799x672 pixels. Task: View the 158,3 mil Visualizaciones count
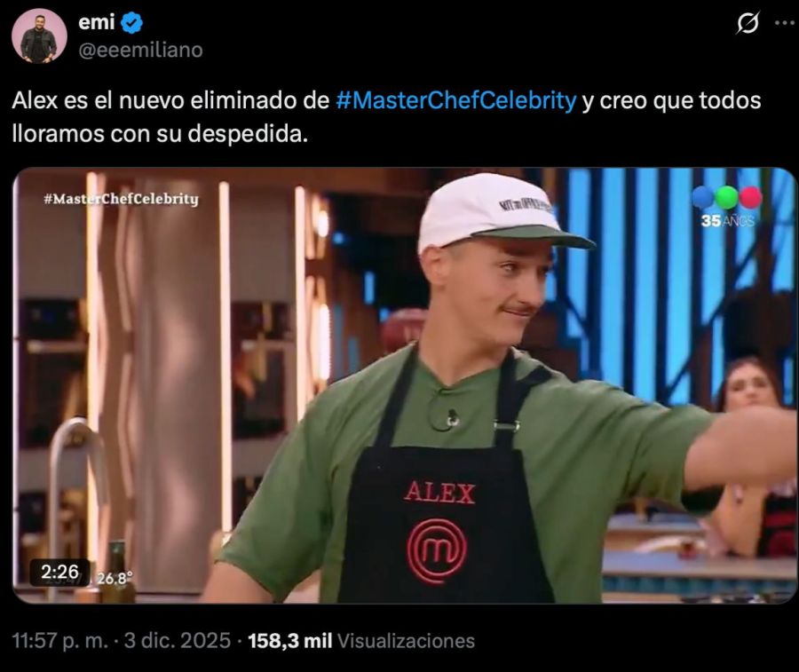(x=361, y=640)
